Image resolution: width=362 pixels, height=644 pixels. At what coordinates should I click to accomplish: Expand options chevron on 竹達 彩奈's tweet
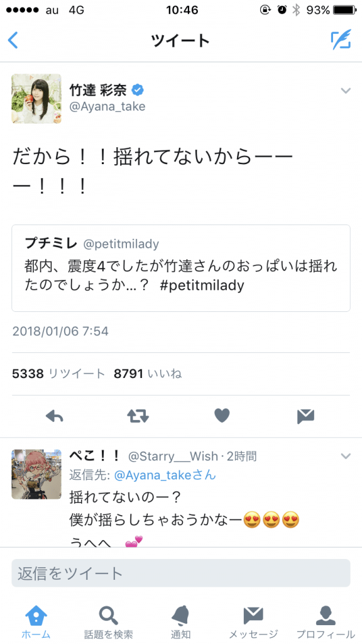346,91
